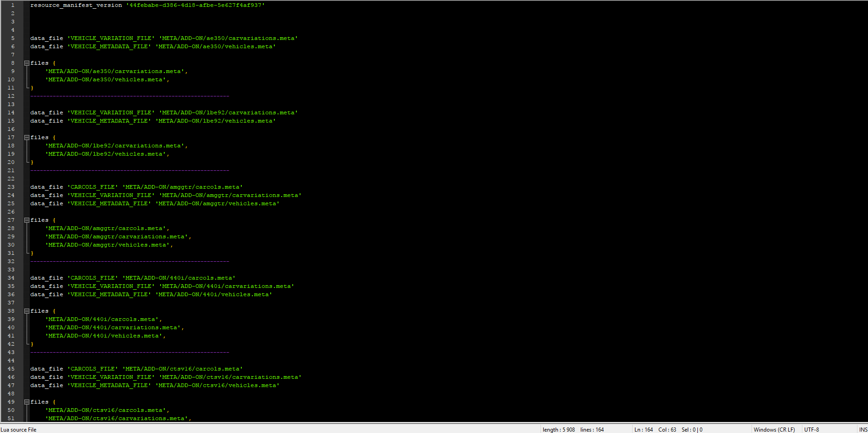The image size is (868, 433).
Task: Click 'META/ADD-ON/ctsv16/vehicles.meta' on line 47
Action: point(217,385)
